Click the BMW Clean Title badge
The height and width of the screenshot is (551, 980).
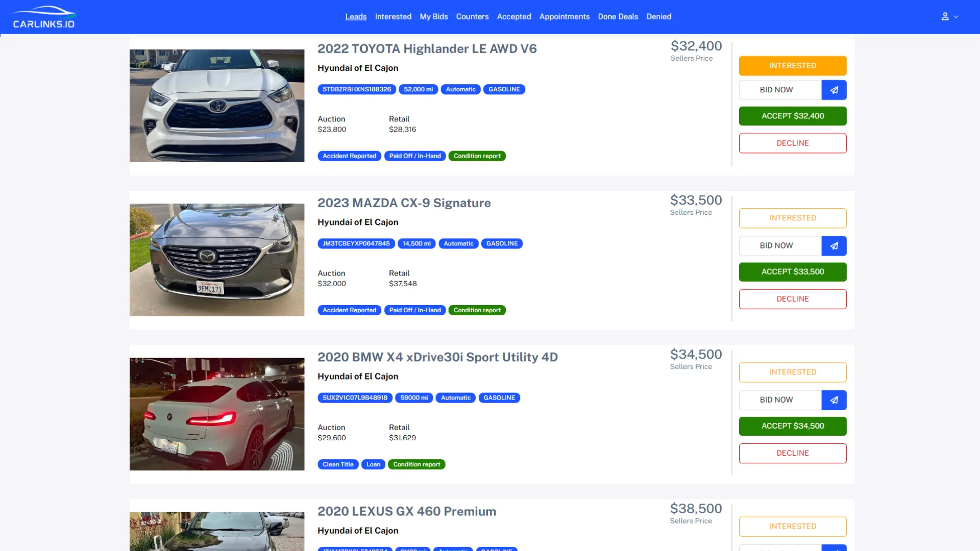click(x=338, y=464)
